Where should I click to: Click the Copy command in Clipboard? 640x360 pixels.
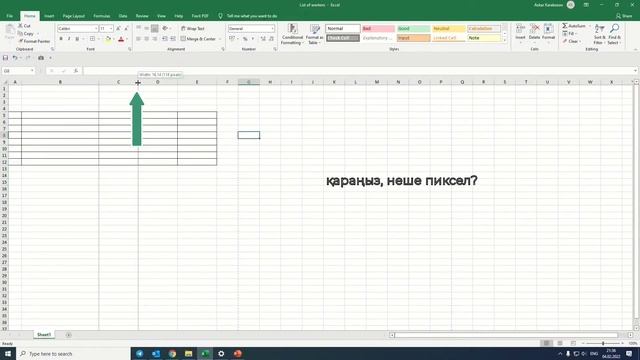(26, 33)
